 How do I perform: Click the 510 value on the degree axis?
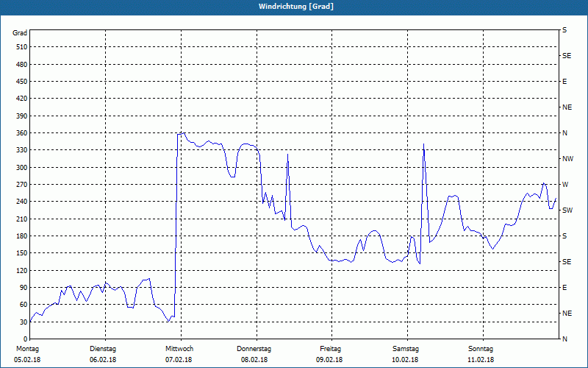(x=22, y=47)
